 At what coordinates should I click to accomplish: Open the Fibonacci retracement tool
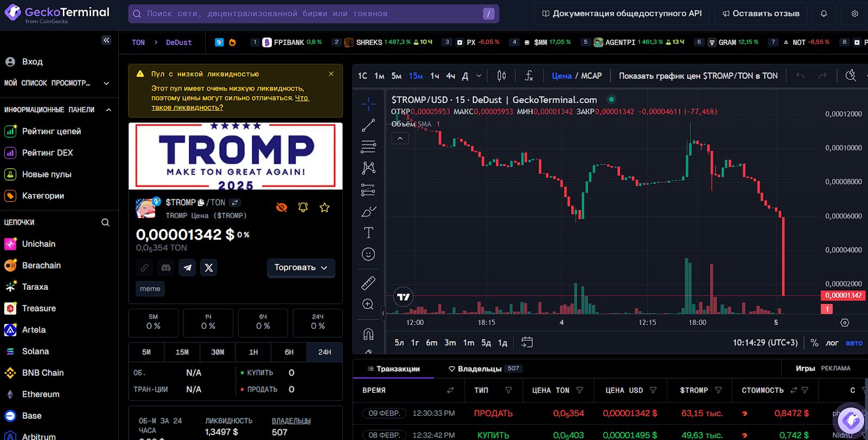pyautogui.click(x=368, y=146)
